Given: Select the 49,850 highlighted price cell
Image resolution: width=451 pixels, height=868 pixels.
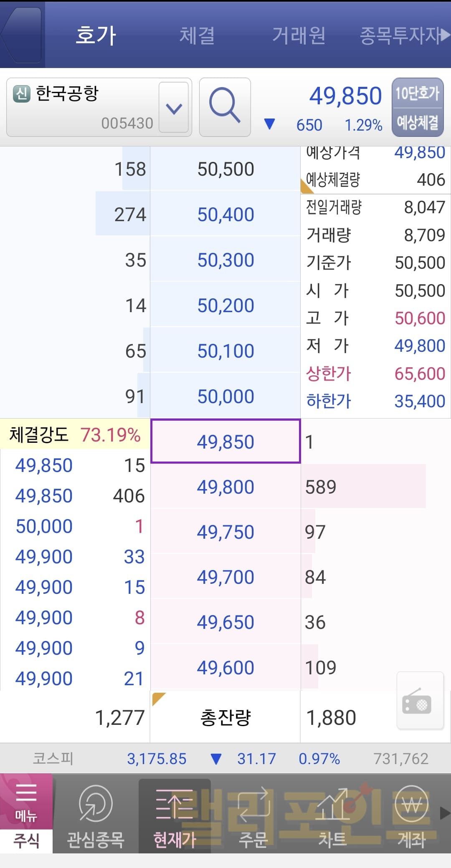Looking at the screenshot, I should 225,442.
